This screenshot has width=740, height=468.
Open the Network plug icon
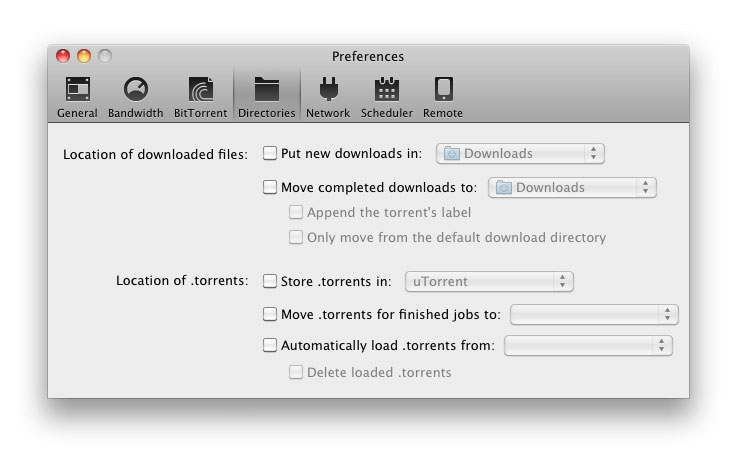point(327,90)
